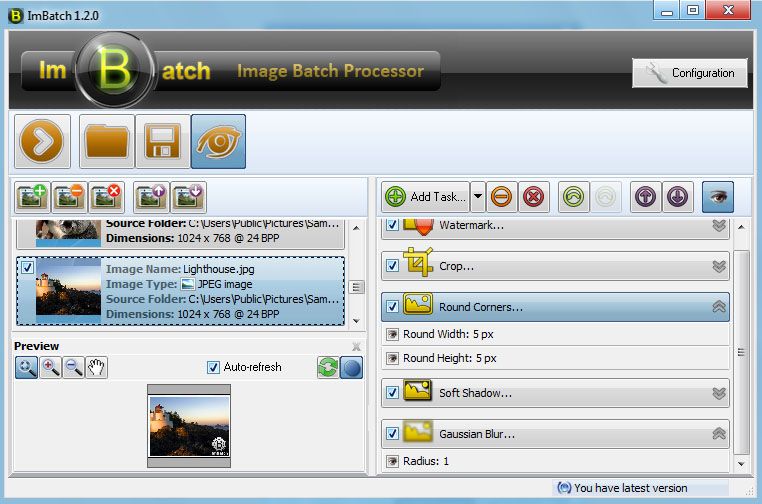Save tasks using the floppy disk icon
The height and width of the screenshot is (504, 762).
(162, 141)
